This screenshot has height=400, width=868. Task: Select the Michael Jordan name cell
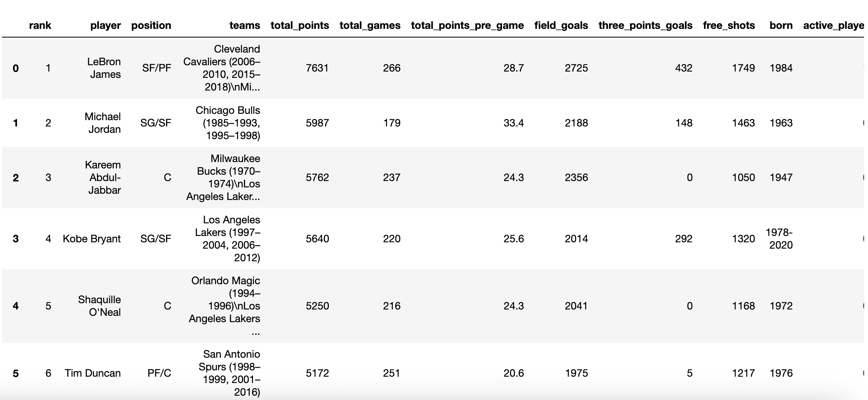point(102,123)
